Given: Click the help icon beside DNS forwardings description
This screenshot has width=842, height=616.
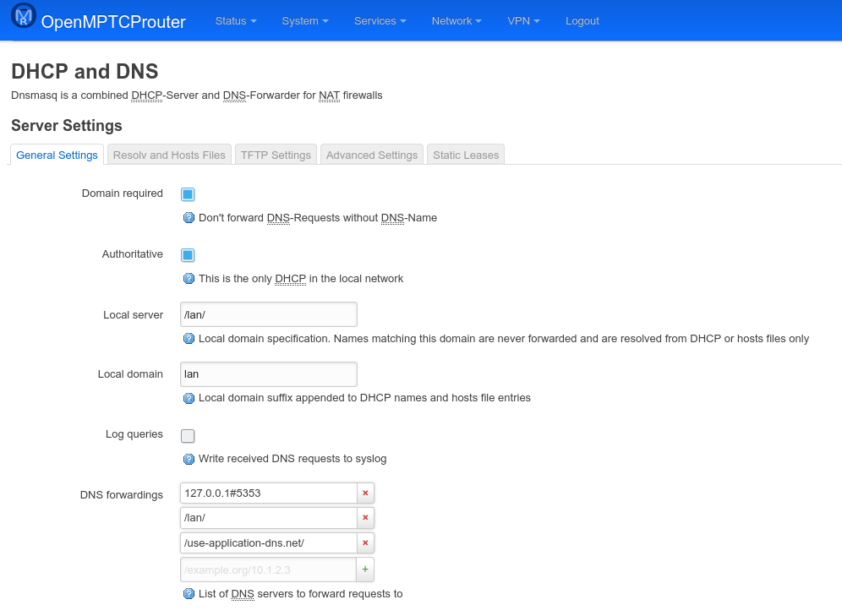Looking at the screenshot, I should pos(189,594).
